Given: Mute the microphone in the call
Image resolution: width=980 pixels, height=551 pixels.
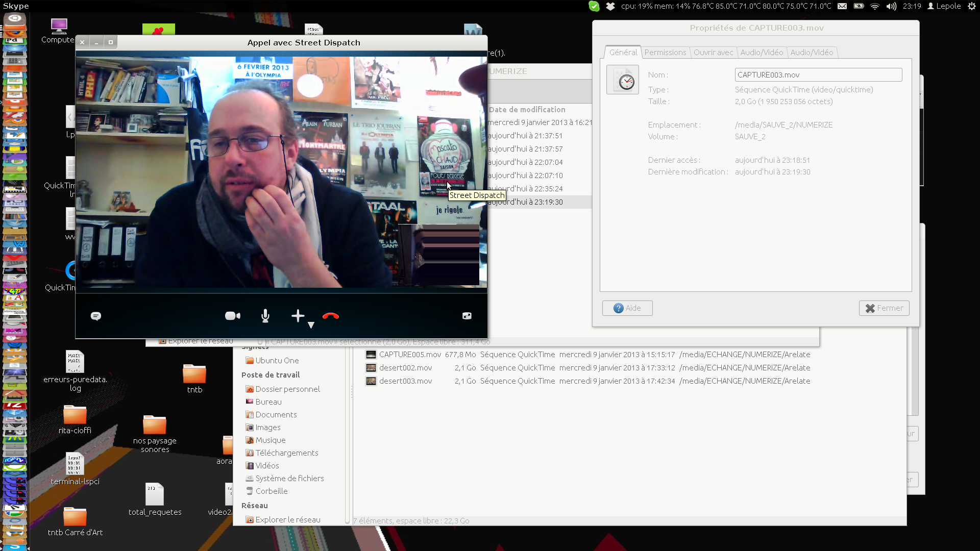Looking at the screenshot, I should click(x=265, y=316).
